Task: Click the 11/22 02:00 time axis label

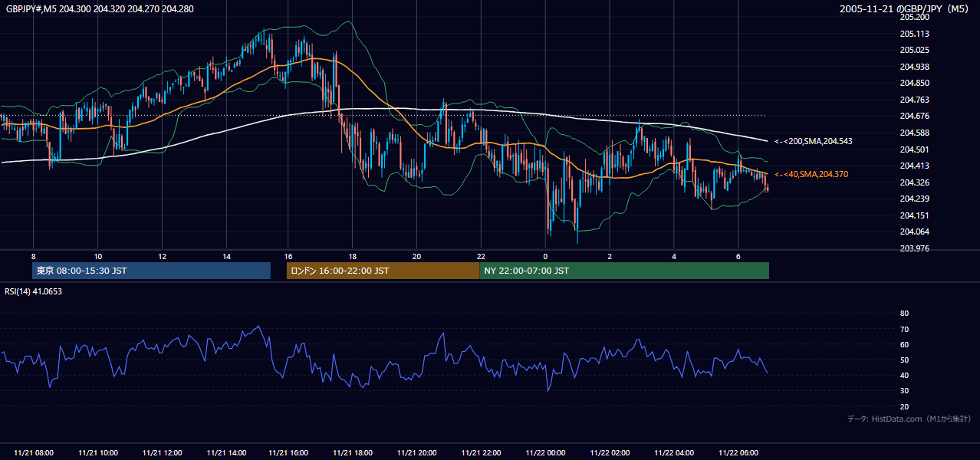Action: [610, 453]
